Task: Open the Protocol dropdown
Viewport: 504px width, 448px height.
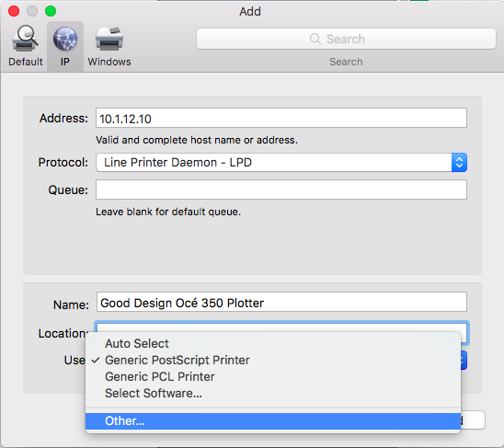Action: (281, 163)
